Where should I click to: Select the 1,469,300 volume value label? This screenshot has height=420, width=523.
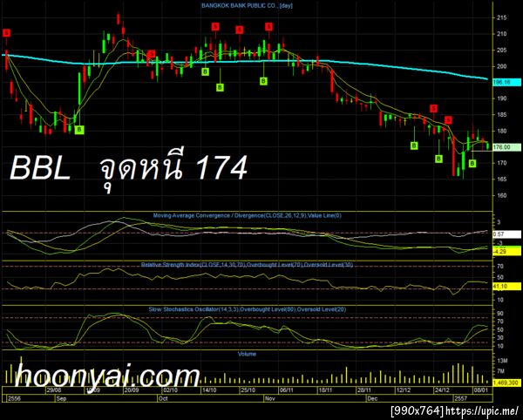506,383
